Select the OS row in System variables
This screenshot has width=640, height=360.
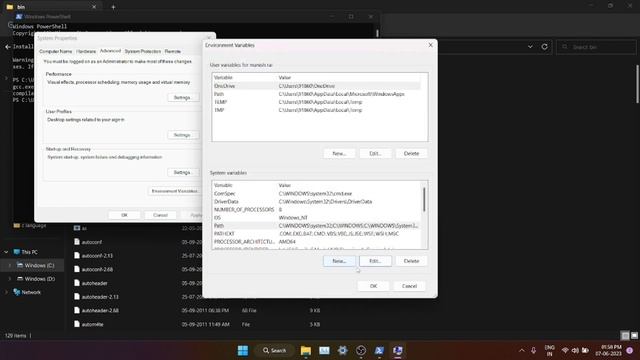click(317, 218)
